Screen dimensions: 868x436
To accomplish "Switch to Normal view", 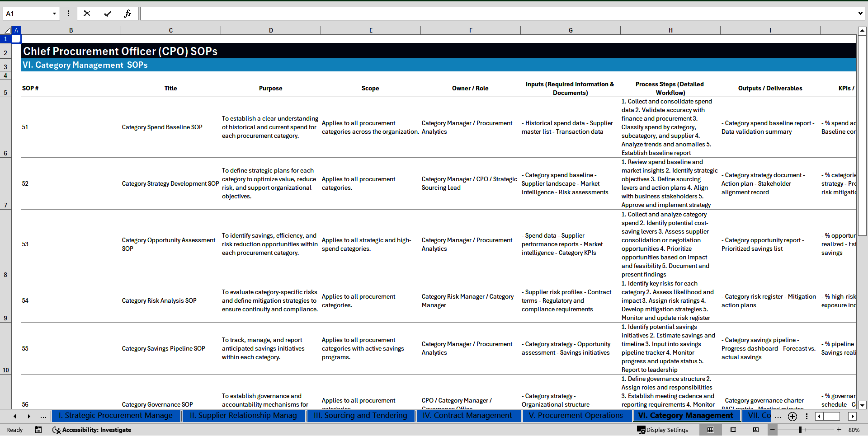I will point(710,430).
